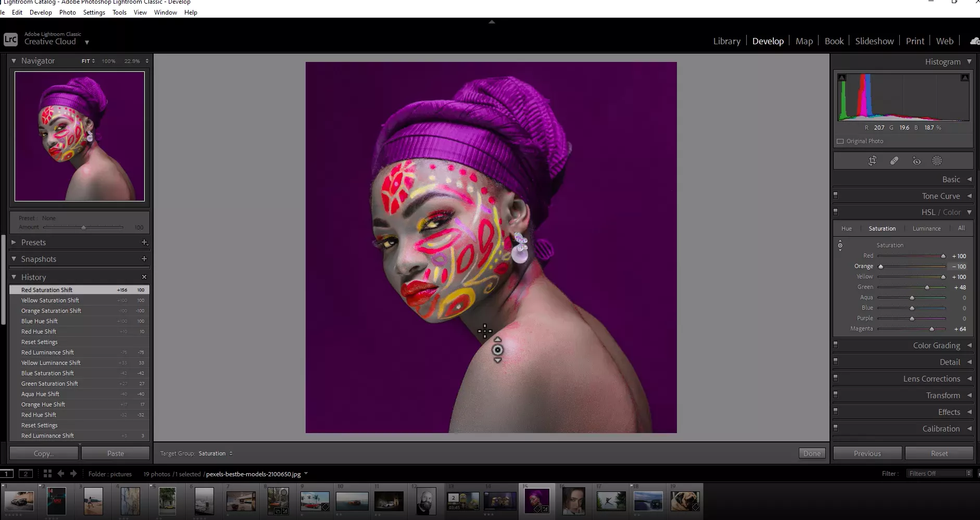Switch to the Map module

click(x=804, y=41)
